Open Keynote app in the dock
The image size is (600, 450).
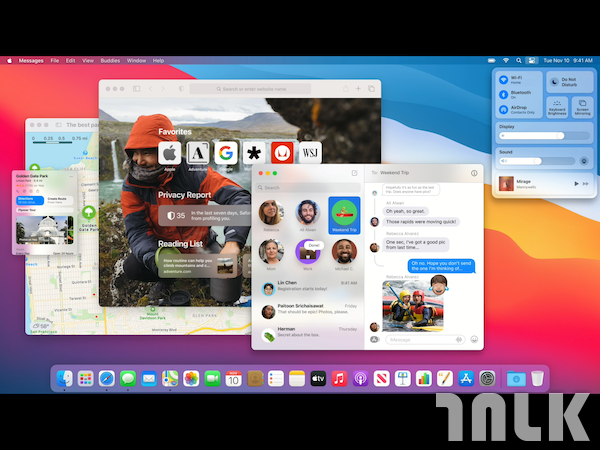pos(403,378)
